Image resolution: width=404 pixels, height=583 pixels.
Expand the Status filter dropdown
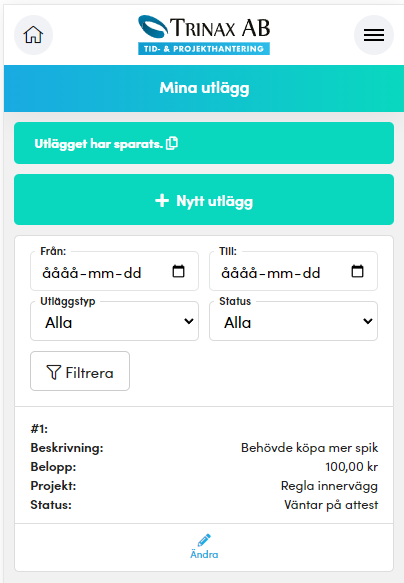tap(294, 321)
